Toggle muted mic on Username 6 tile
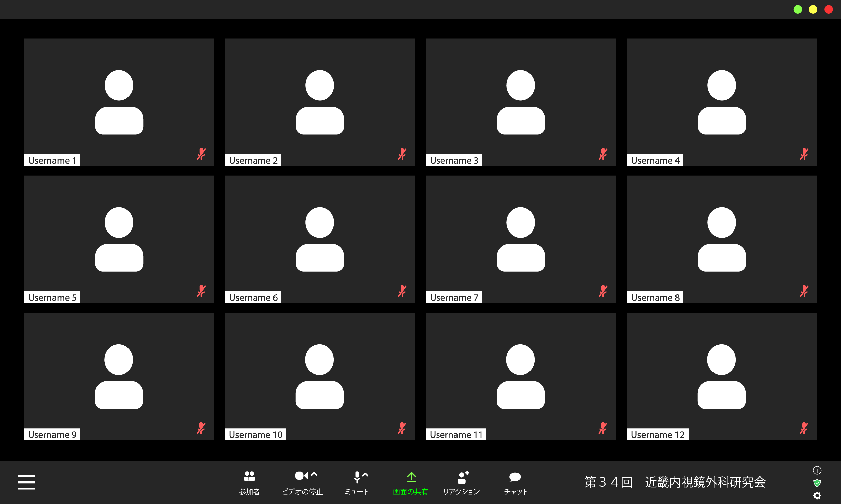The height and width of the screenshot is (504, 841). pos(402,291)
